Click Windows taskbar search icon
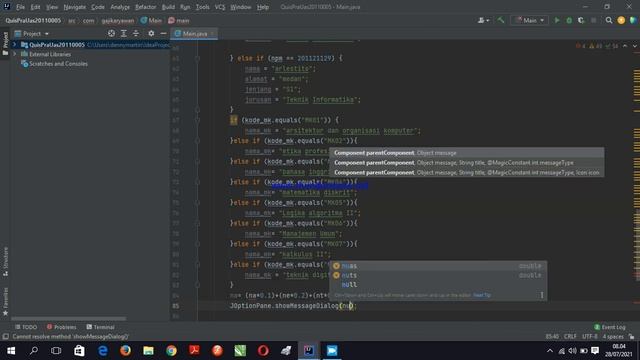This screenshot has width=640, height=360. coord(34,351)
